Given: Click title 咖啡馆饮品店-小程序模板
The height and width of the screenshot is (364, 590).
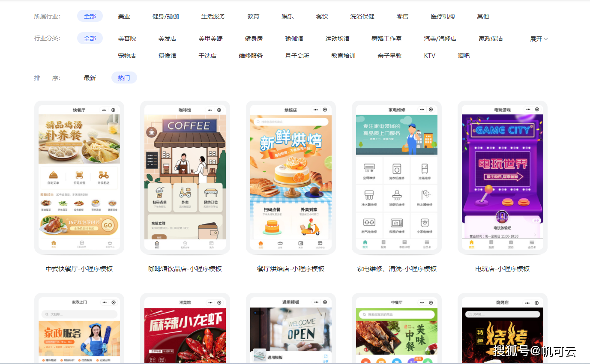Looking at the screenshot, I should pyautogui.click(x=185, y=269).
